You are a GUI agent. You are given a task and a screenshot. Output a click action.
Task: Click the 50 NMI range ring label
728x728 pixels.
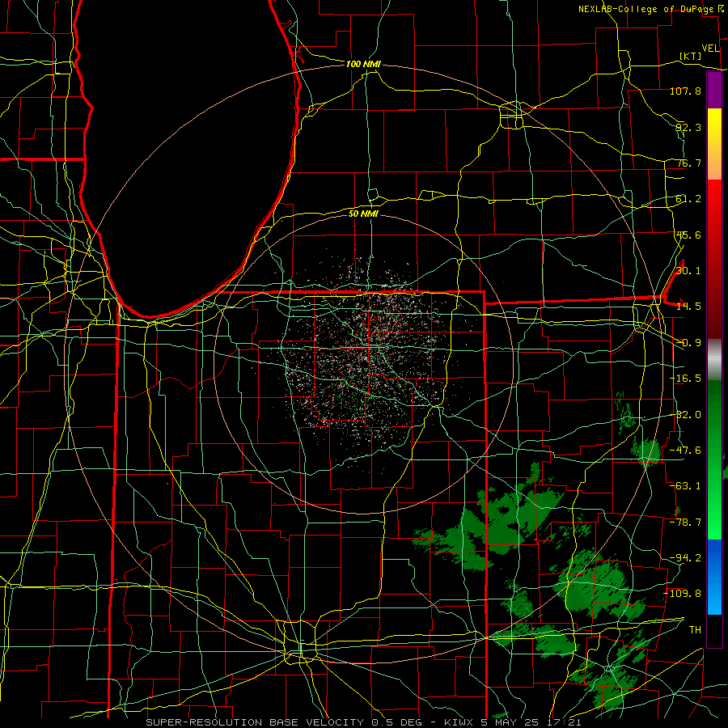[363, 214]
